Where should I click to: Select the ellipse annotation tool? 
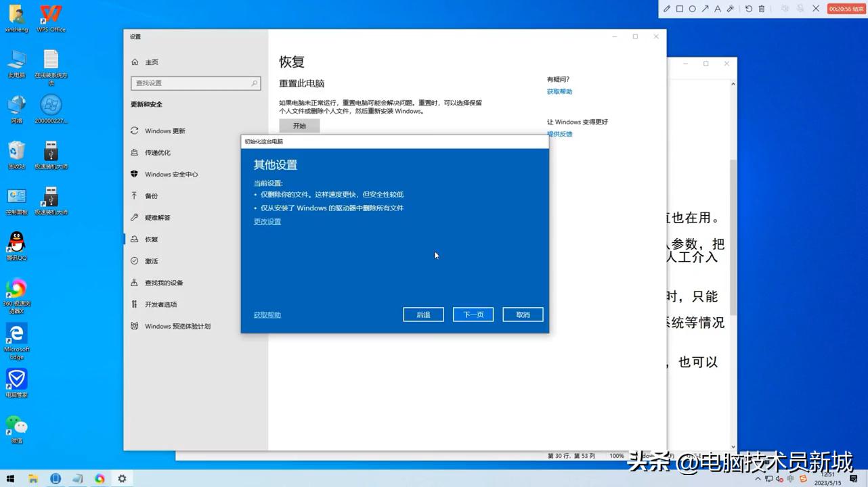pos(693,9)
